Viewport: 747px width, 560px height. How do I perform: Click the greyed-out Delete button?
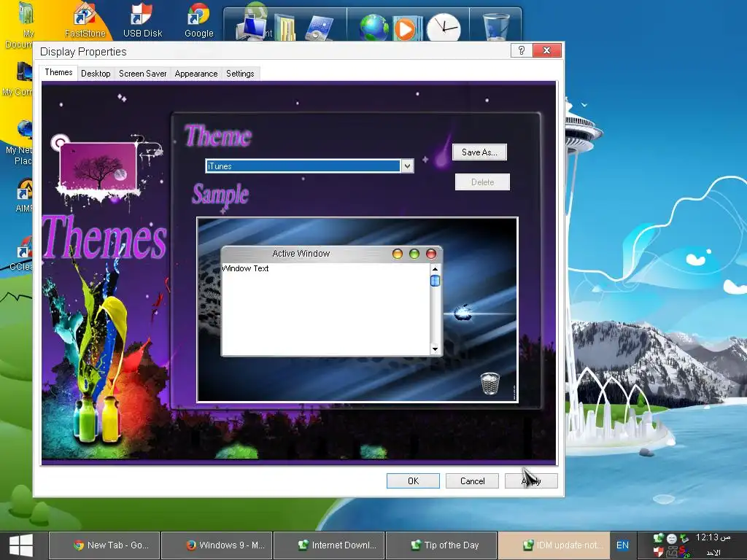coord(483,182)
